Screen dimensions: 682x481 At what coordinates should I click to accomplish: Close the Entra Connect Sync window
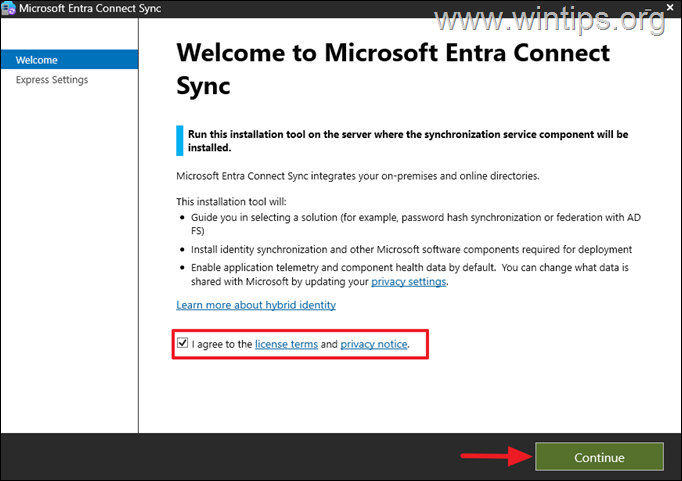[670, 7]
